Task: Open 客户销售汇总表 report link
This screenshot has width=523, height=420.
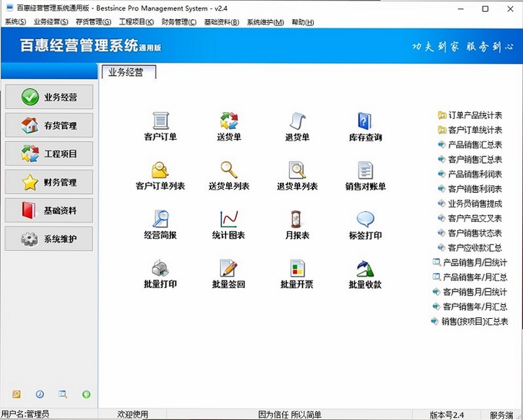Action: click(470, 159)
